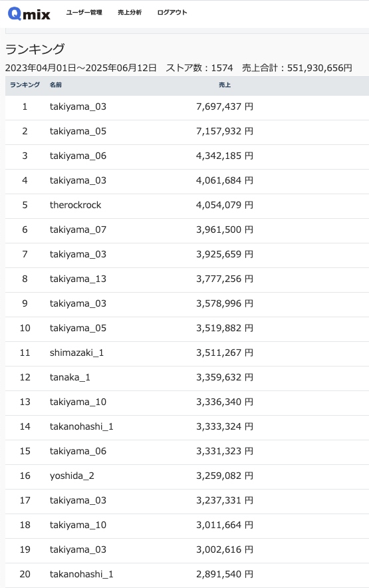Image resolution: width=369 pixels, height=588 pixels.
Task: Click the 売上 column header
Action: click(x=225, y=84)
